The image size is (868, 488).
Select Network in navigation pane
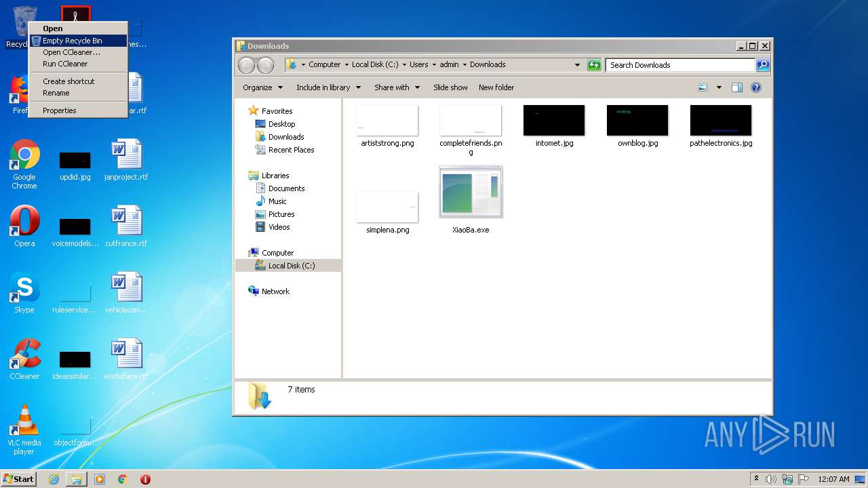[x=275, y=291]
